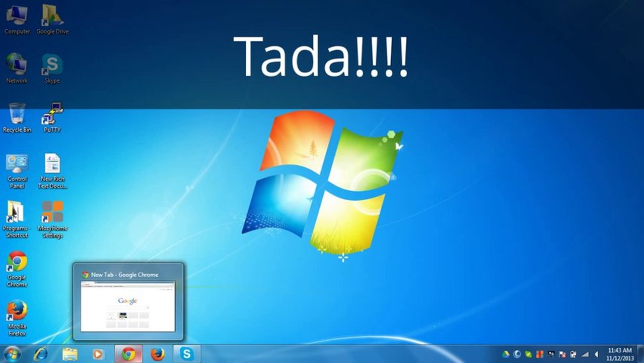Image resolution: width=644 pixels, height=363 pixels.
Task: Click the blue swirl tray icon
Action: (517, 354)
